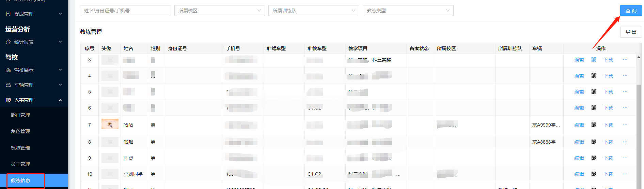Click the QR code icon in row 4
This screenshot has width=644, height=189.
point(594,76)
